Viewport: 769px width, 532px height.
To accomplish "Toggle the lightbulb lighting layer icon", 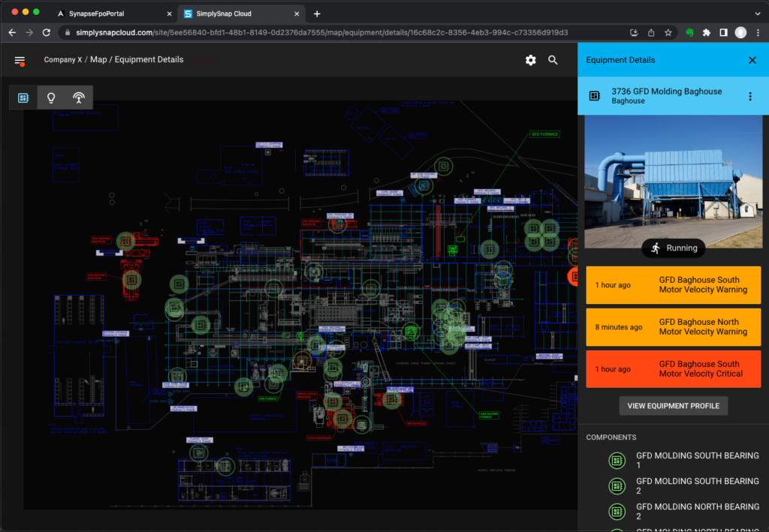I will coord(50,97).
